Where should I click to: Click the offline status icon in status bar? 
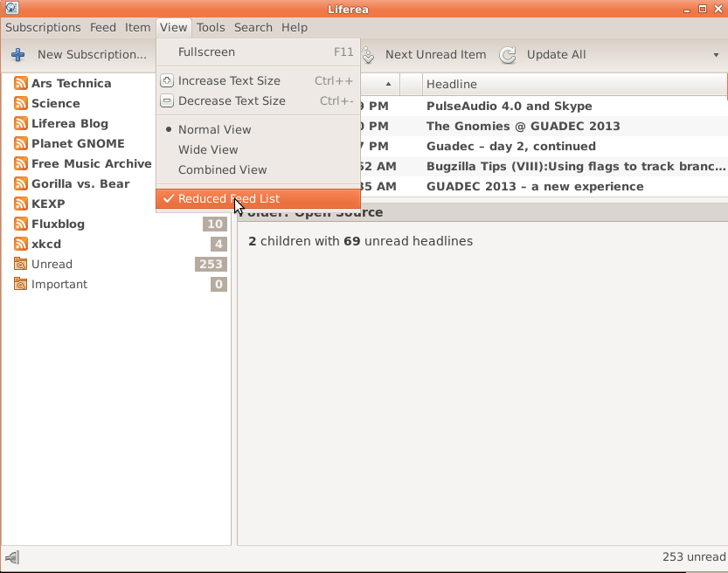tap(11, 557)
